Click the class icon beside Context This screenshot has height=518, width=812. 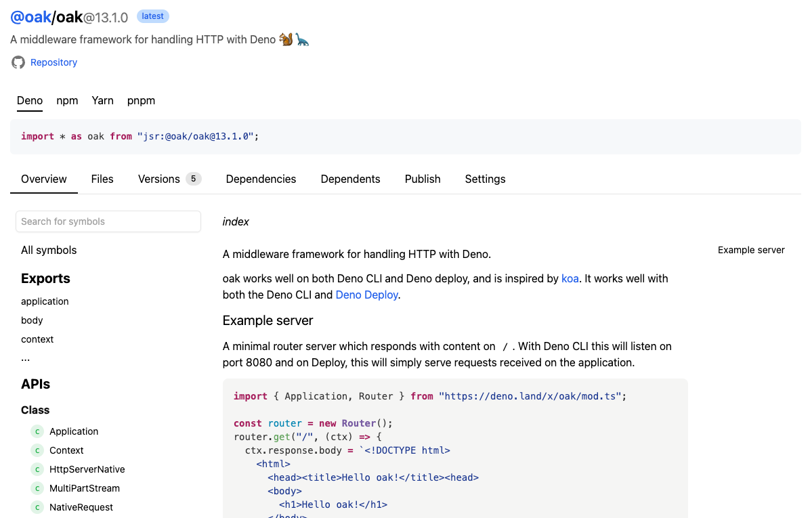point(37,451)
